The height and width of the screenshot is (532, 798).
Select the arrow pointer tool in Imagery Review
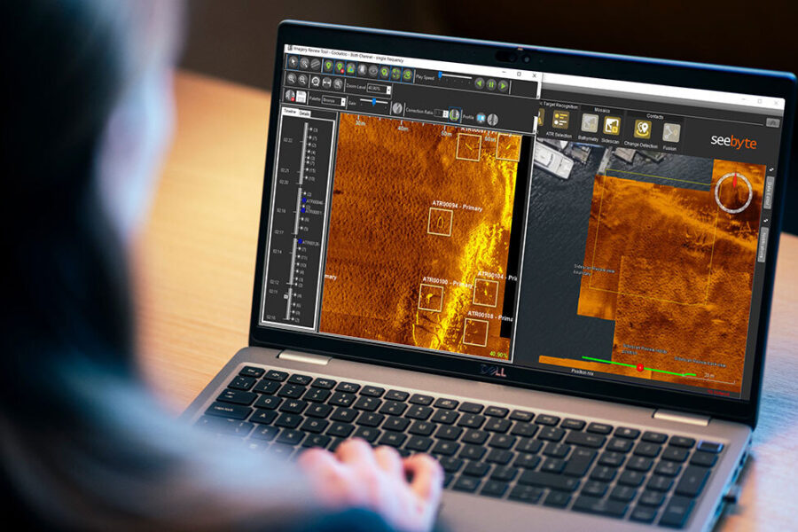(293, 62)
